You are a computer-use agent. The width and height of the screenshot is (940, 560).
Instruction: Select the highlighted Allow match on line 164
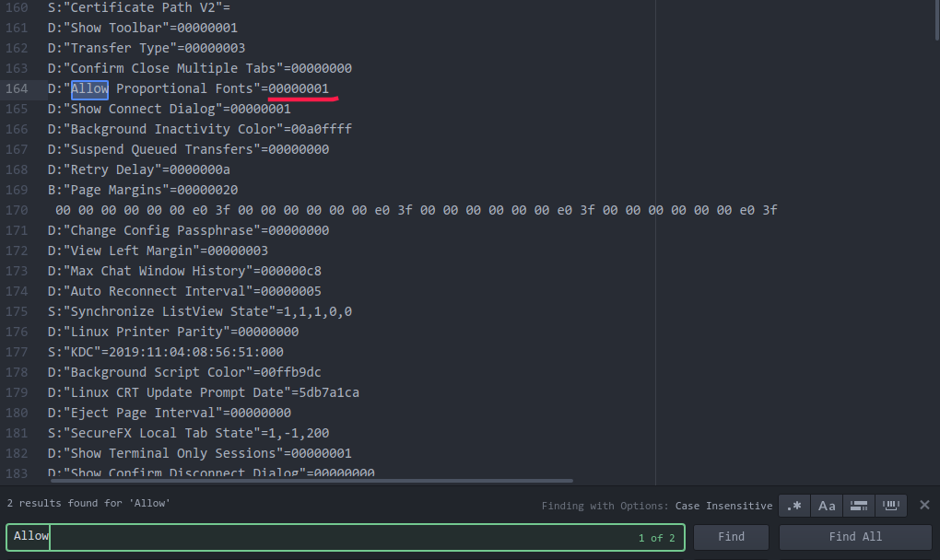(x=88, y=88)
